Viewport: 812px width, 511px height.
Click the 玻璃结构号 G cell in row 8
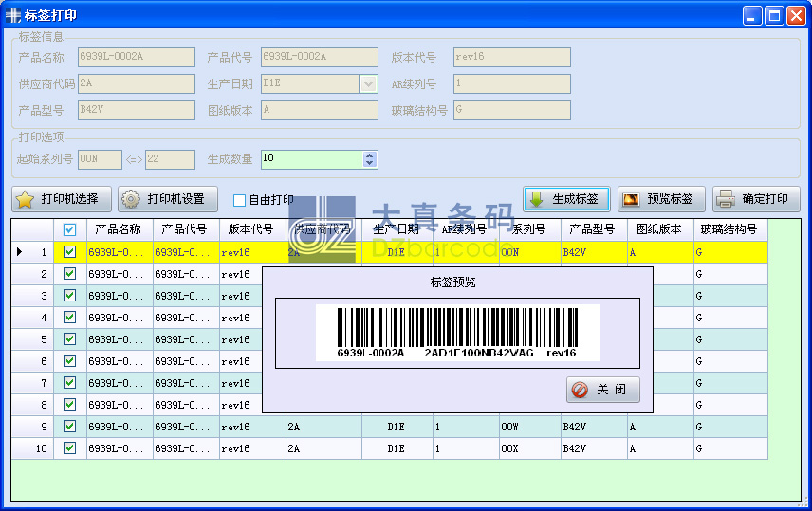pos(730,405)
